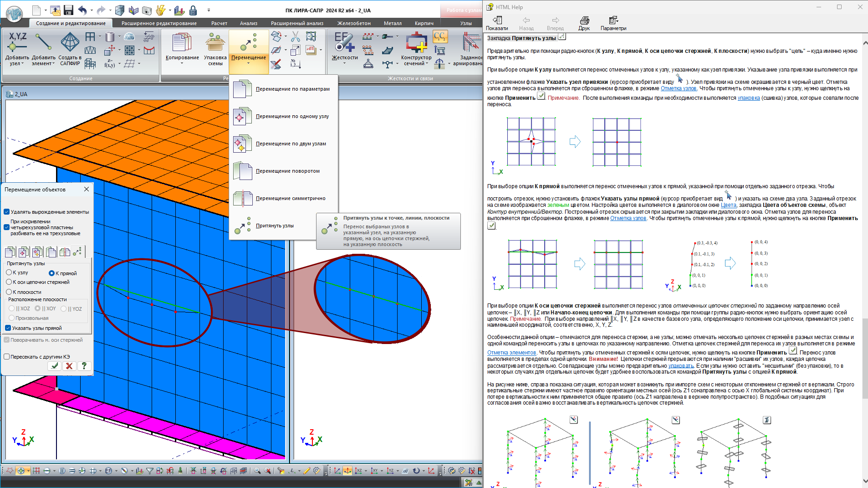Viewport: 868px width, 488px height.
Task: Follow the Цвета hyperlink in help
Action: [728, 205]
